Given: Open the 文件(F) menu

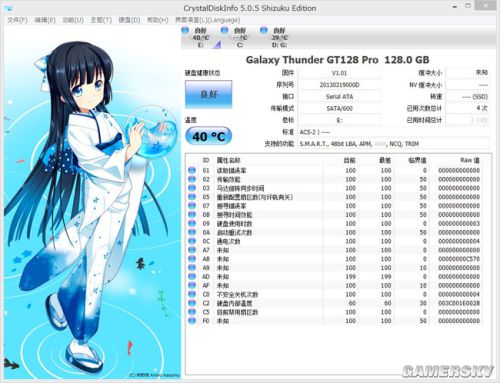Looking at the screenshot, I should tap(17, 20).
